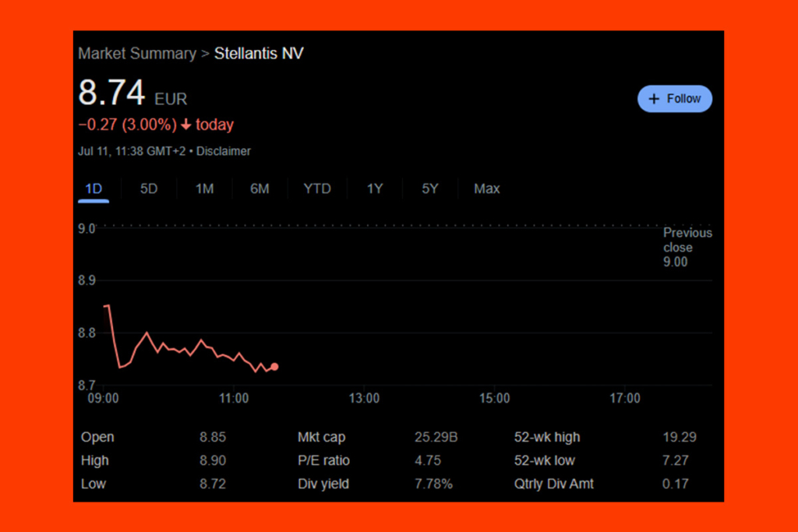The height and width of the screenshot is (532, 798).
Task: Select the YTD tab
Action: (316, 188)
